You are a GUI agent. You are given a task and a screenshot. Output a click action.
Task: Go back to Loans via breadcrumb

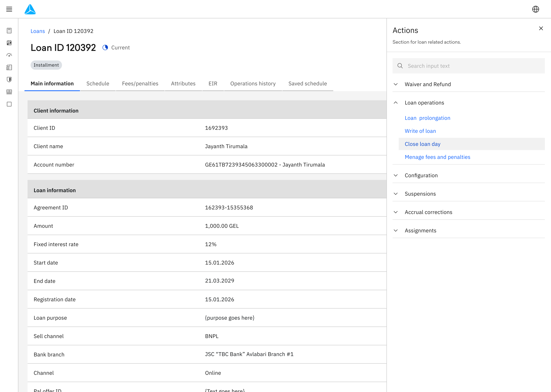[38, 31]
